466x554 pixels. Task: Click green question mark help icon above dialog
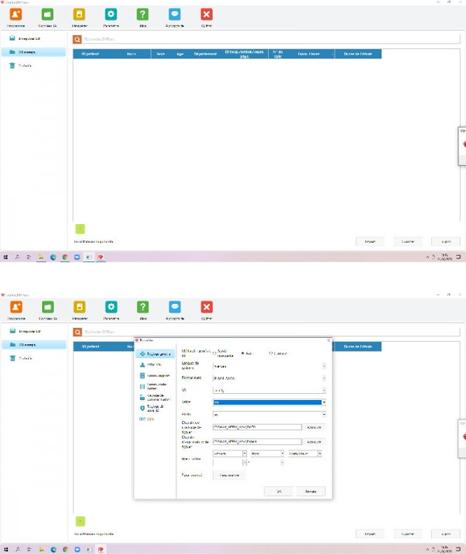143,307
